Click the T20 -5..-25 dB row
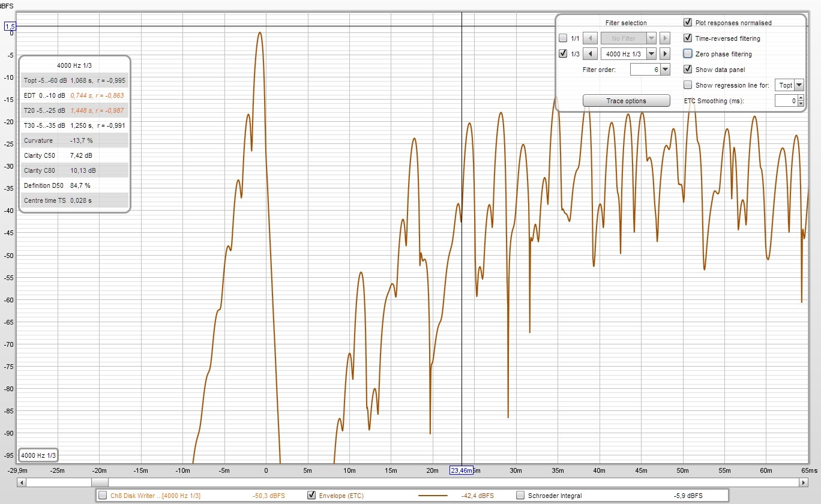This screenshot has width=821, height=504. click(74, 110)
